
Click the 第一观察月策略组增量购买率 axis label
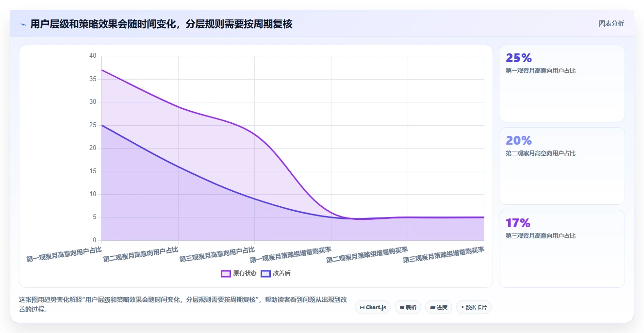(291, 254)
